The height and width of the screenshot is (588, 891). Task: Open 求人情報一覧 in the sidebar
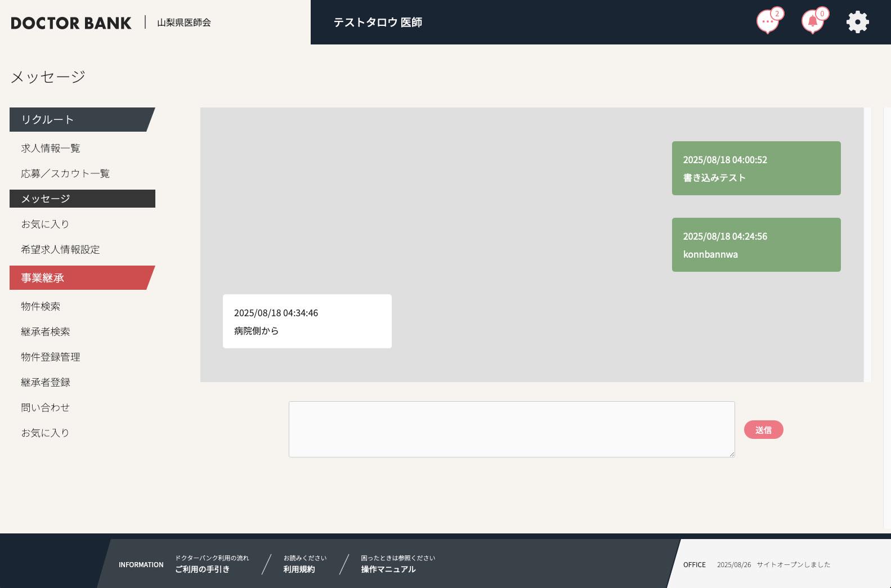51,148
